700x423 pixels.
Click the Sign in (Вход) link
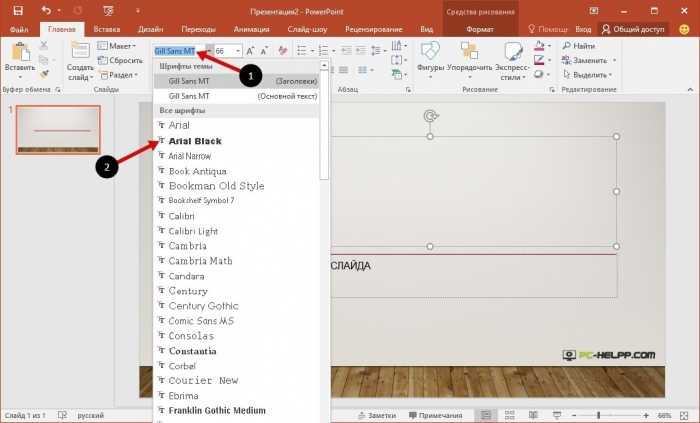pos(583,29)
